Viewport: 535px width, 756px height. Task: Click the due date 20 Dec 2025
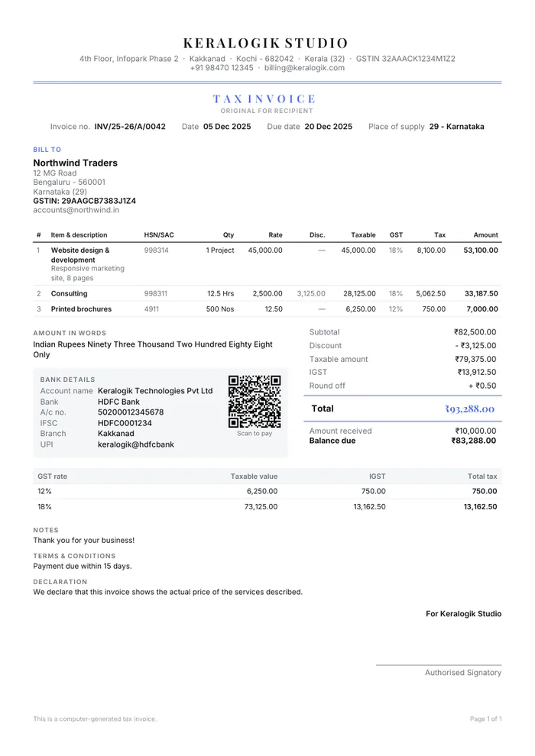[329, 126]
